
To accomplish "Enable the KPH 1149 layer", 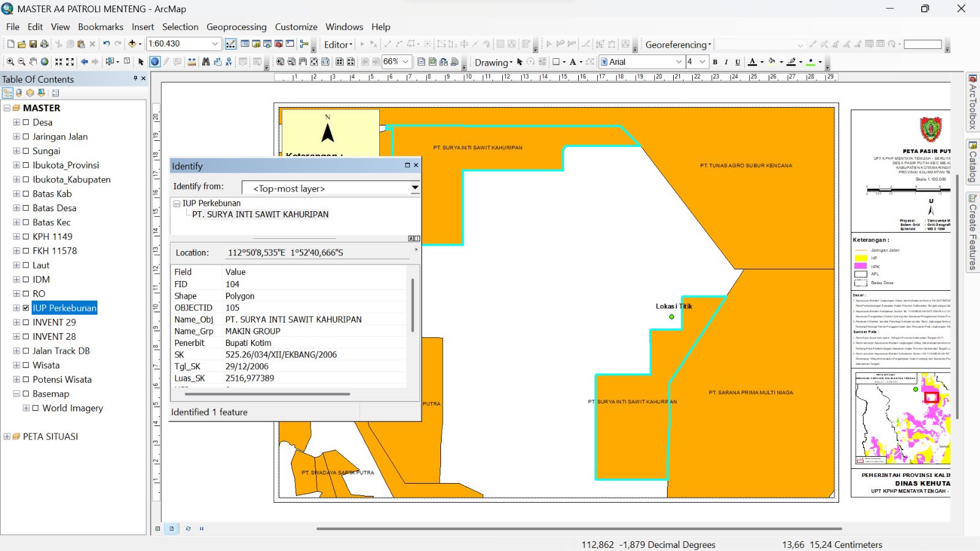I will pyautogui.click(x=26, y=236).
